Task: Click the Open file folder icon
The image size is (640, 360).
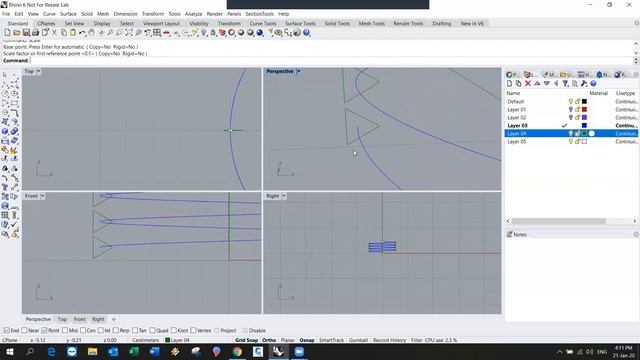Action: pyautogui.click(x=17, y=33)
